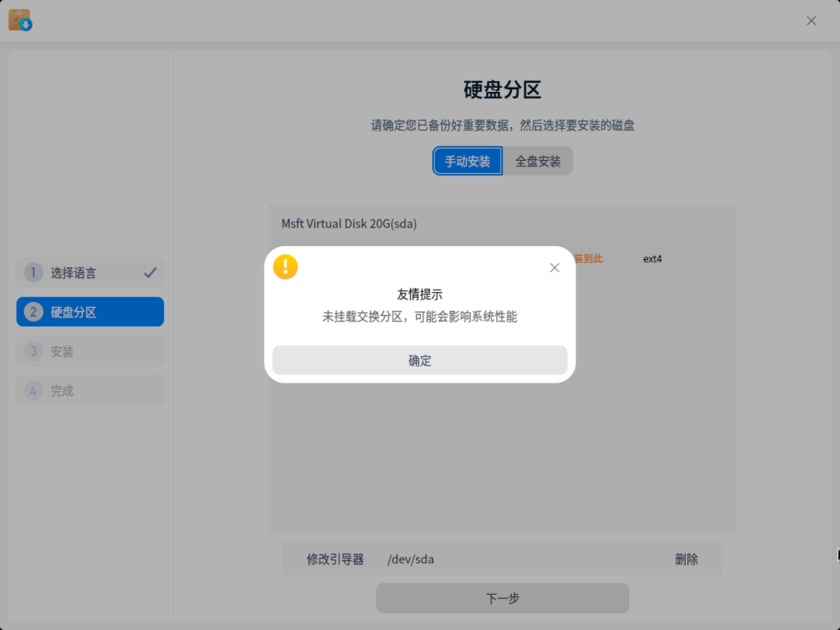Click the ext4 partition type text
Viewport: 840px width, 630px height.
click(652, 259)
